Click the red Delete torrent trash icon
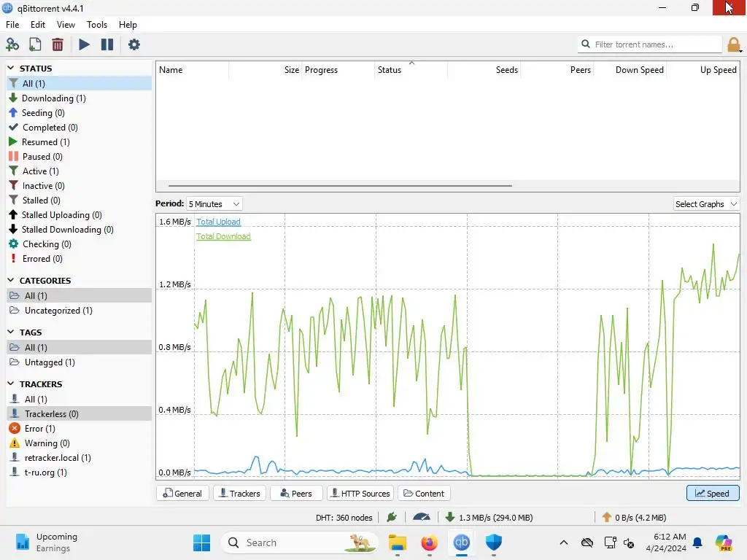The image size is (747, 560). [x=58, y=44]
